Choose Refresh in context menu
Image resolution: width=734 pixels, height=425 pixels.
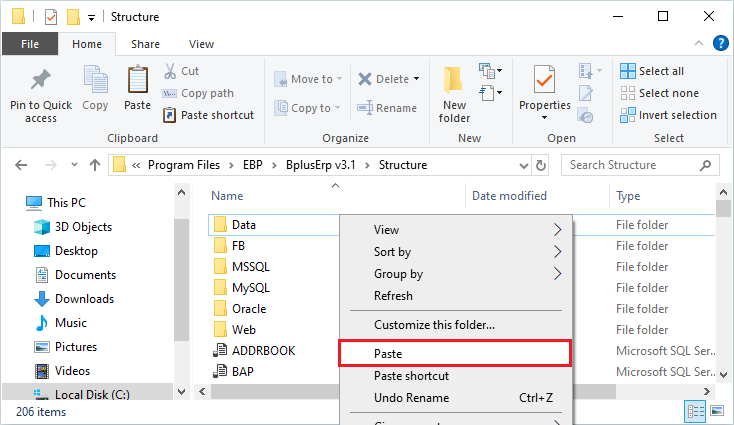point(455,296)
